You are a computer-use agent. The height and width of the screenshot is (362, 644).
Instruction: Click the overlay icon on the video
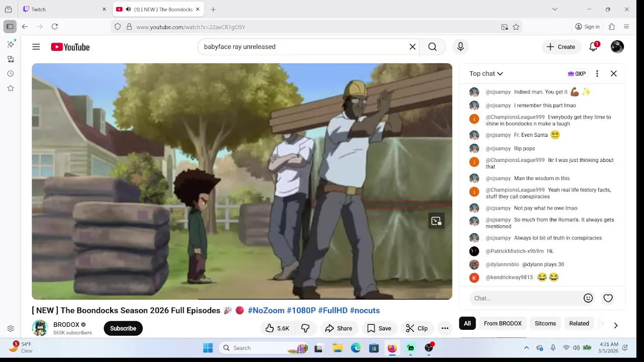(x=436, y=221)
